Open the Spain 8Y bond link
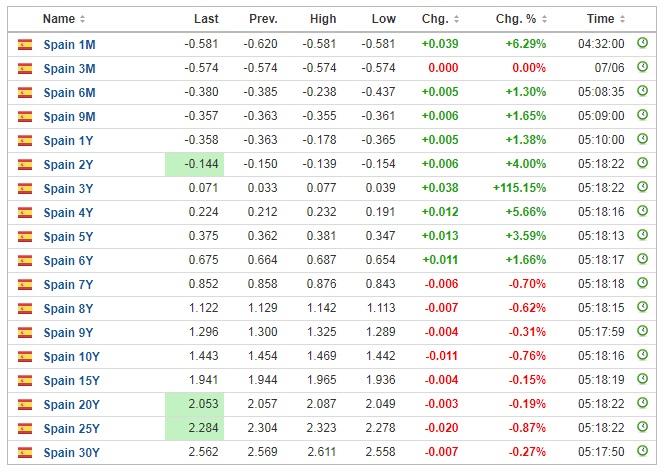The height and width of the screenshot is (473, 666). [x=68, y=308]
